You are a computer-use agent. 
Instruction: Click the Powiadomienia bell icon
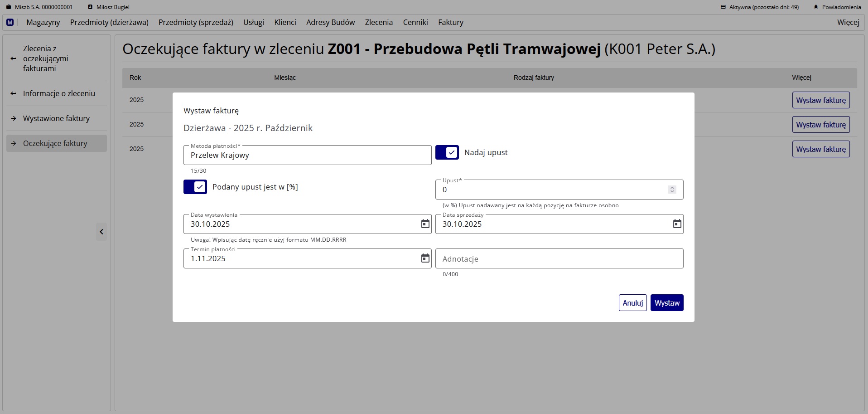point(816,7)
